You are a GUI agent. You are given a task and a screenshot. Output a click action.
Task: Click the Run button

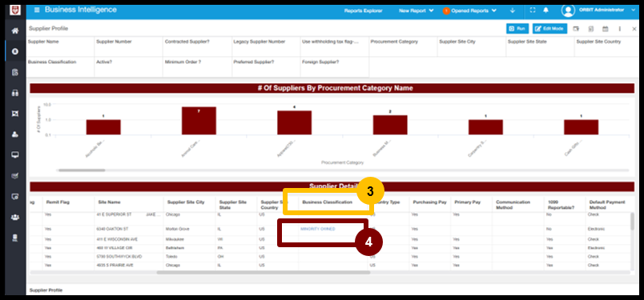point(517,29)
